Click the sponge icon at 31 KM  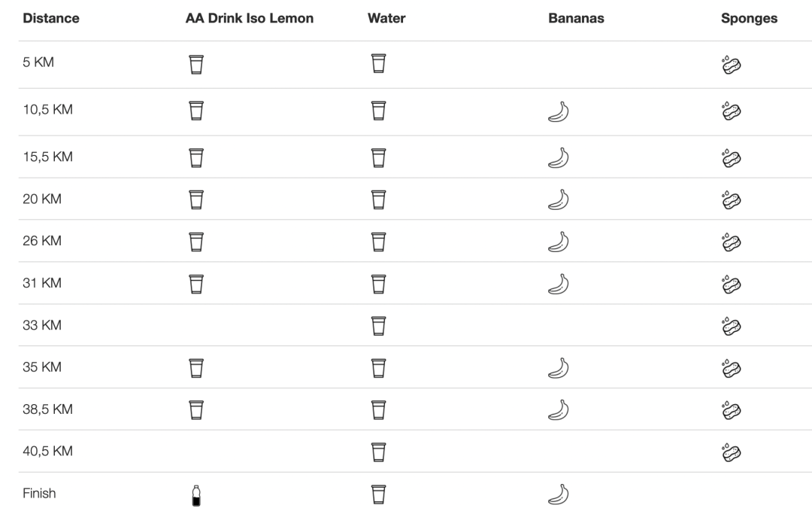(x=731, y=284)
